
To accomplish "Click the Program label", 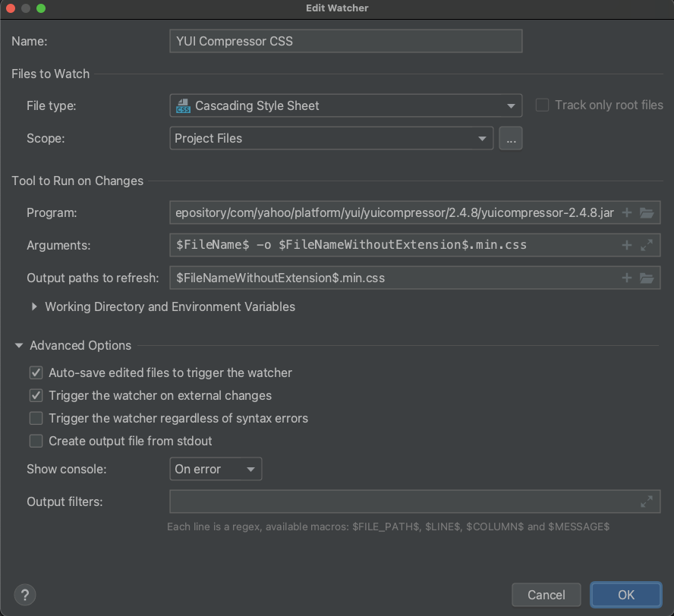I will [52, 212].
